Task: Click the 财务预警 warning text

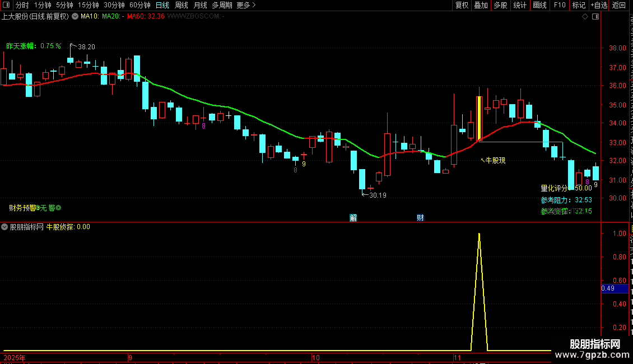Action: (x=22, y=208)
